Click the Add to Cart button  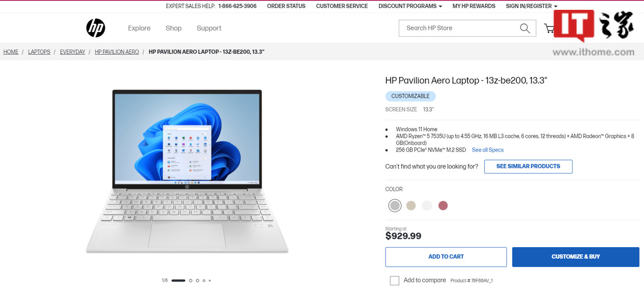point(446,257)
